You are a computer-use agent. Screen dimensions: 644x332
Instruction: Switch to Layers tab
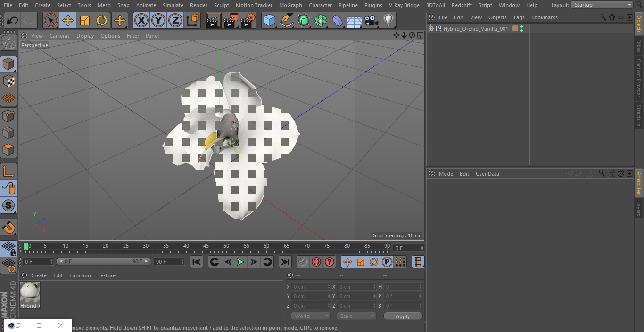point(639,208)
